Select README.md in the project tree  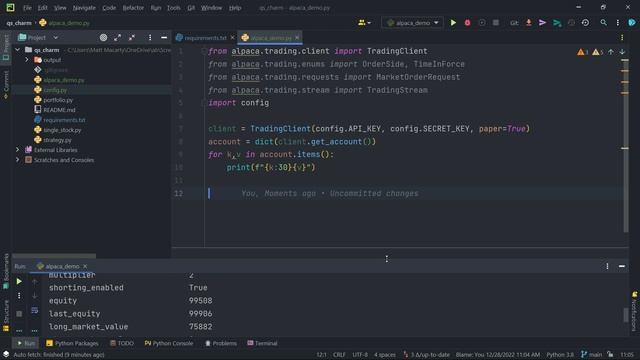coord(59,110)
